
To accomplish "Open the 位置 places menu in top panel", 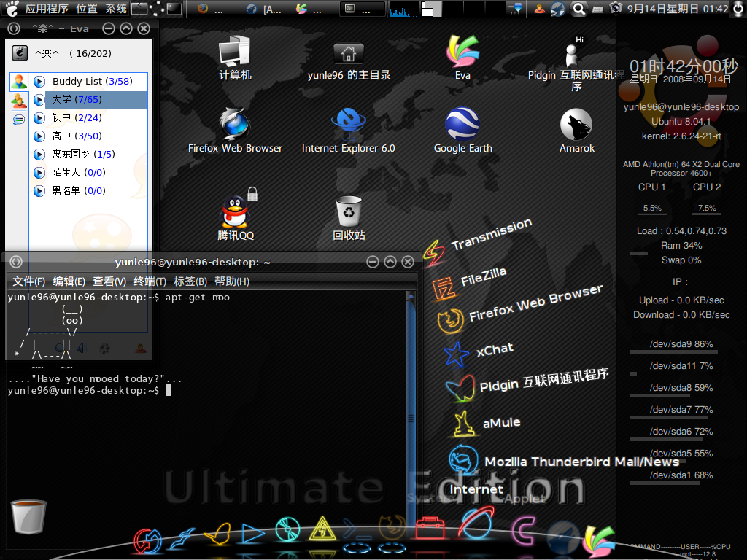I will 87,9.
